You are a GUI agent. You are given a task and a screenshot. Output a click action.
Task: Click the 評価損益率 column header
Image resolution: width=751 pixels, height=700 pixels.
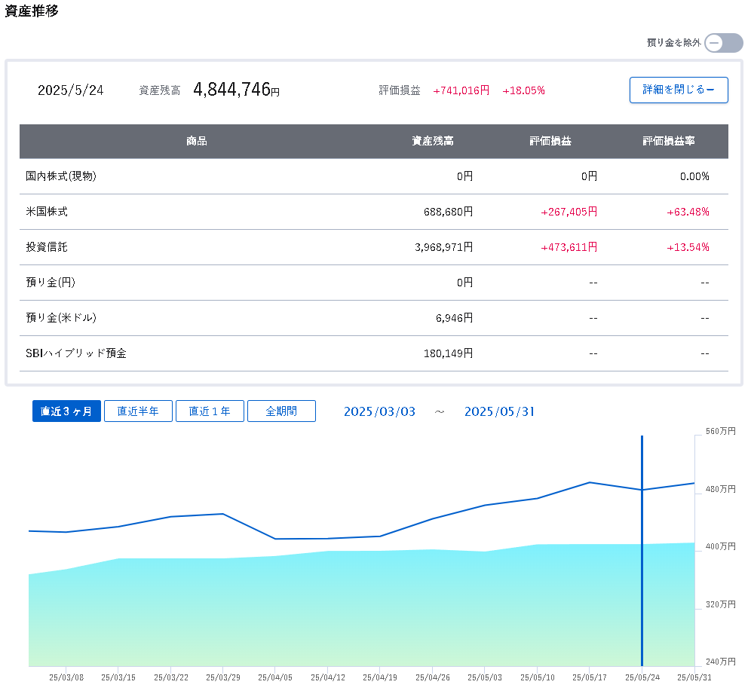point(669,141)
